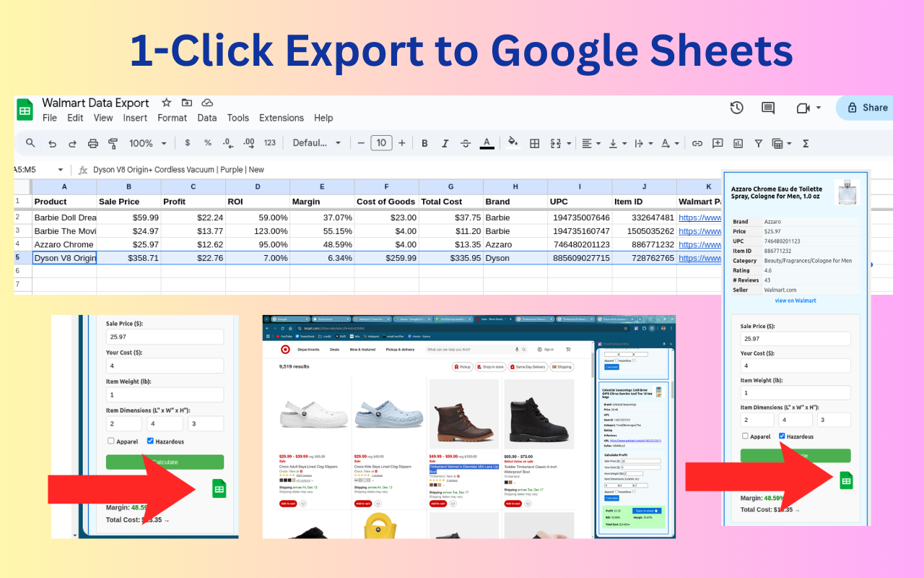Image resolution: width=924 pixels, height=578 pixels.
Task: Click the move-to-folder icon beside the title
Action: (187, 103)
